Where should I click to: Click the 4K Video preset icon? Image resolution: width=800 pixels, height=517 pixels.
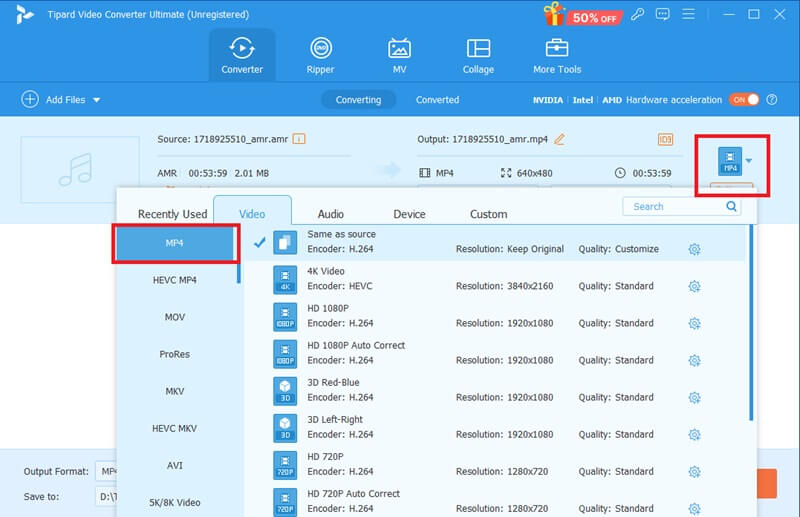285,280
